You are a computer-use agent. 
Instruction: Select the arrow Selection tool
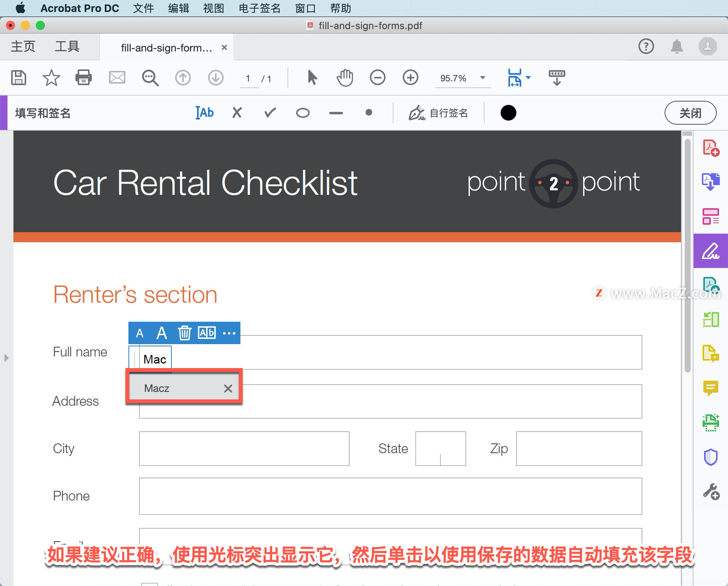pos(312,78)
